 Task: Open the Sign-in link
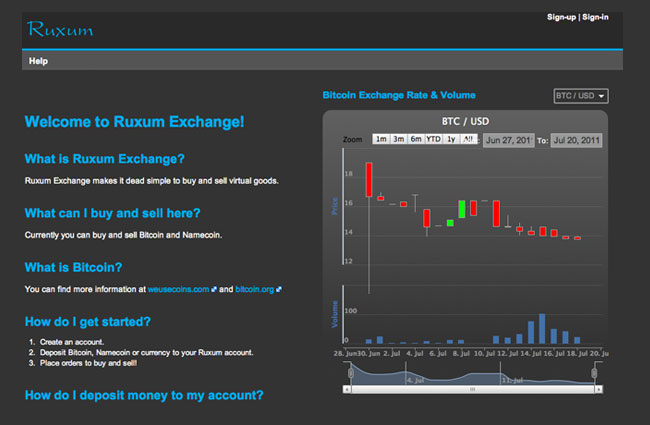click(595, 17)
